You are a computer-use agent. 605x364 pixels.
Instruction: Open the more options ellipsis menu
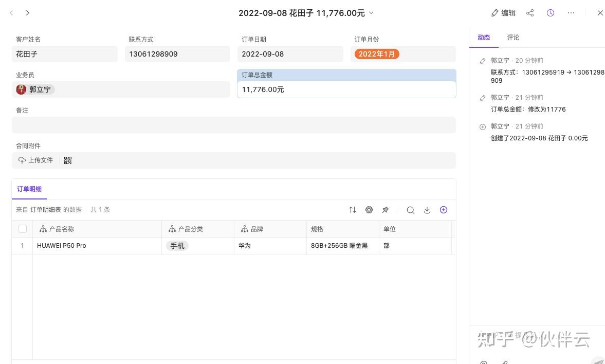point(571,13)
